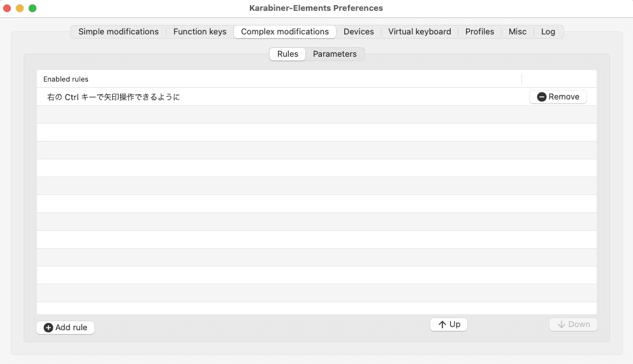The image size is (633, 364).
Task: Close the Karabiner-Elements Preferences window
Action: [7, 8]
